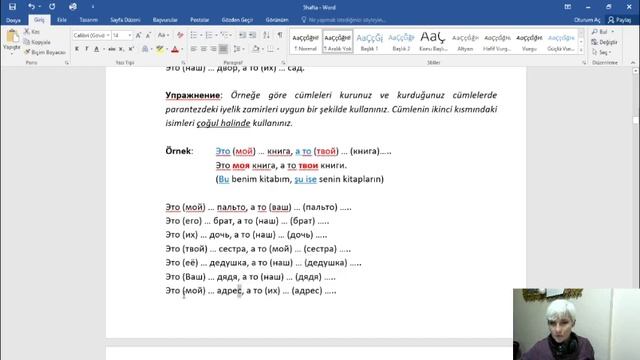640x360 pixels.
Task: Align text to the left
Action: pyautogui.click(x=193, y=49)
